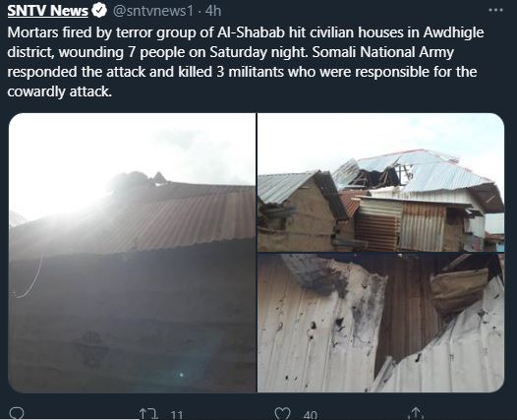The image size is (517, 420).
Task: Click the like count showing 40
Action: [x=311, y=415]
